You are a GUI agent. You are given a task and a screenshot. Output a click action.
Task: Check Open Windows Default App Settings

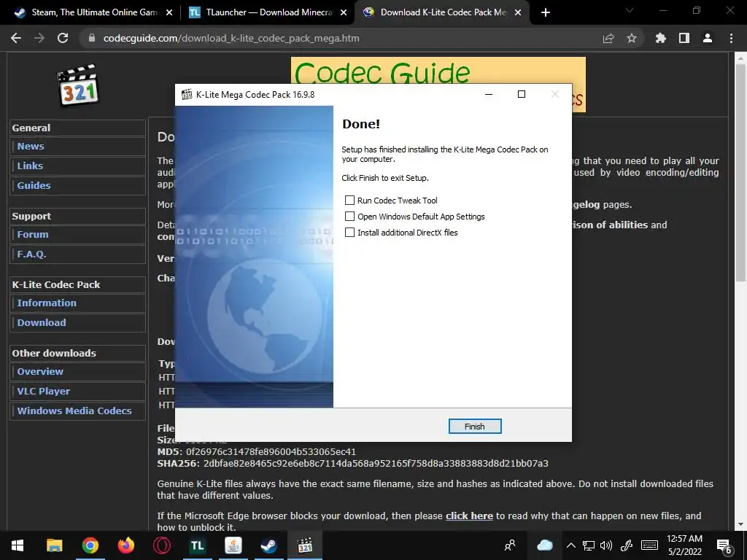point(349,216)
